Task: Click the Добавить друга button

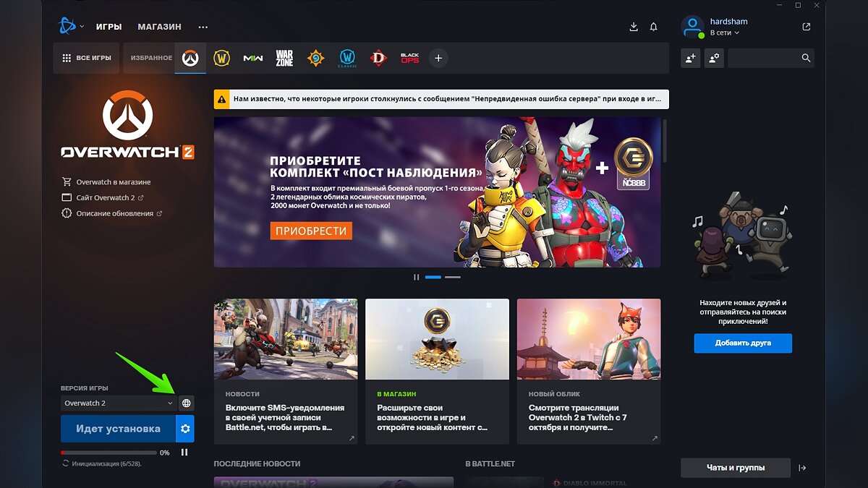Action: (x=743, y=343)
